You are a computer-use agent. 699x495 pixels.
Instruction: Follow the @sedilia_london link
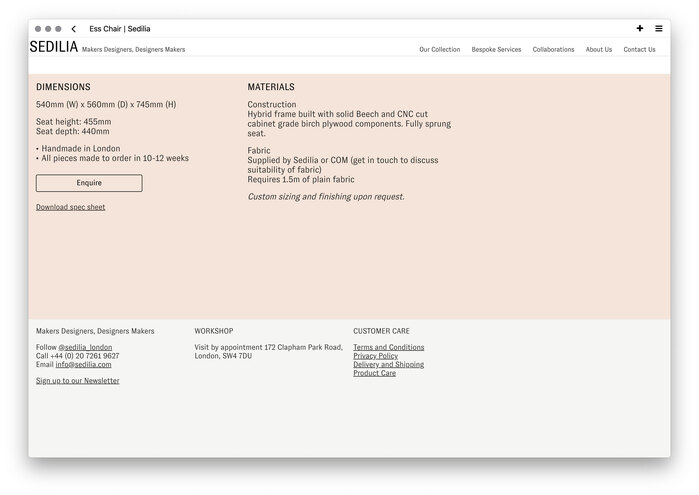point(86,347)
